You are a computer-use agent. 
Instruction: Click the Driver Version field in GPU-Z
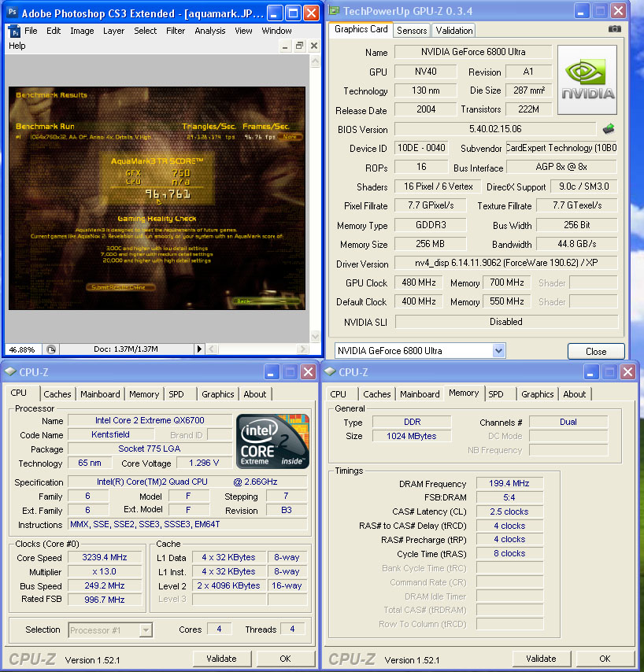click(x=506, y=263)
